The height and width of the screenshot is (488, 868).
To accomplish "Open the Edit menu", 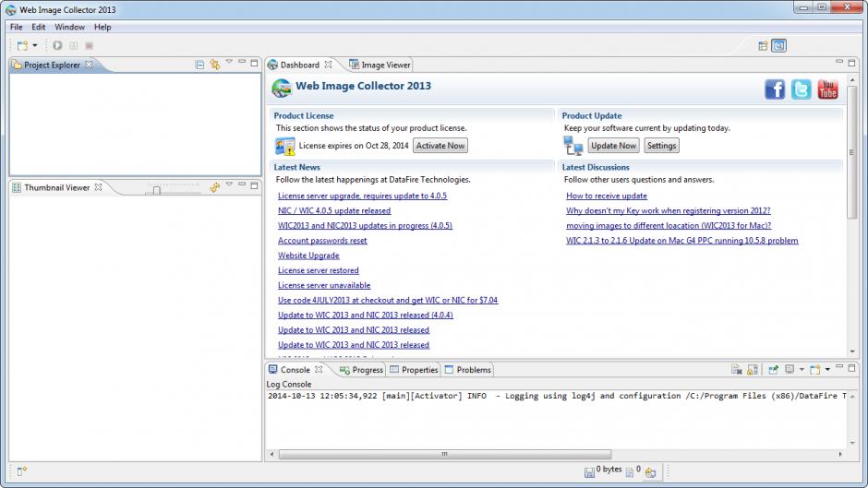I will (x=38, y=27).
